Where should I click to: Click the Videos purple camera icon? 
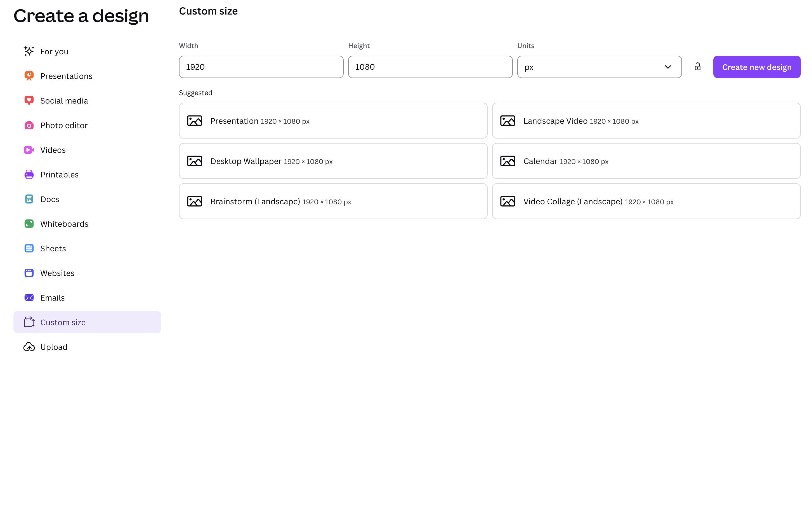[x=29, y=150]
